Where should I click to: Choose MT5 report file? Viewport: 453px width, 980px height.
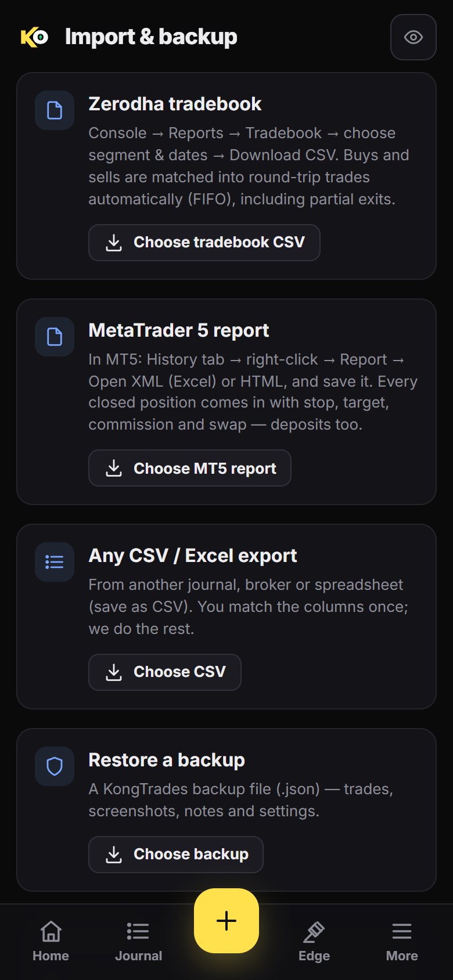189,468
